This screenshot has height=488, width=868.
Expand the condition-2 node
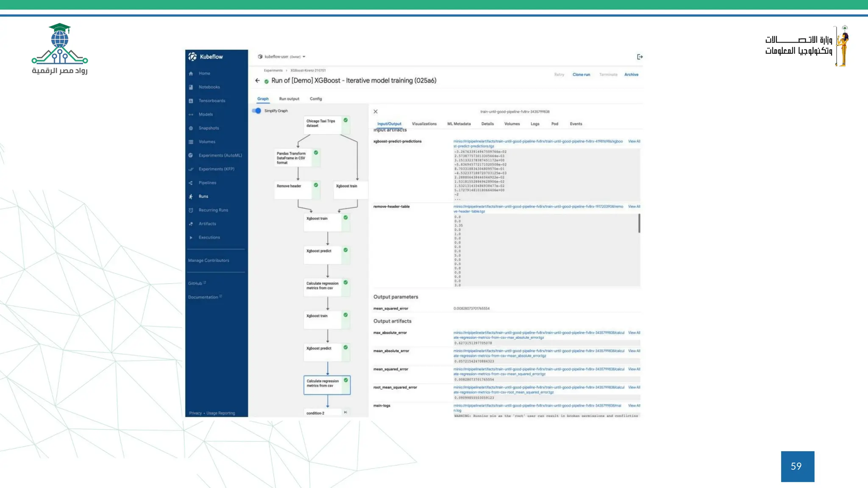345,412
